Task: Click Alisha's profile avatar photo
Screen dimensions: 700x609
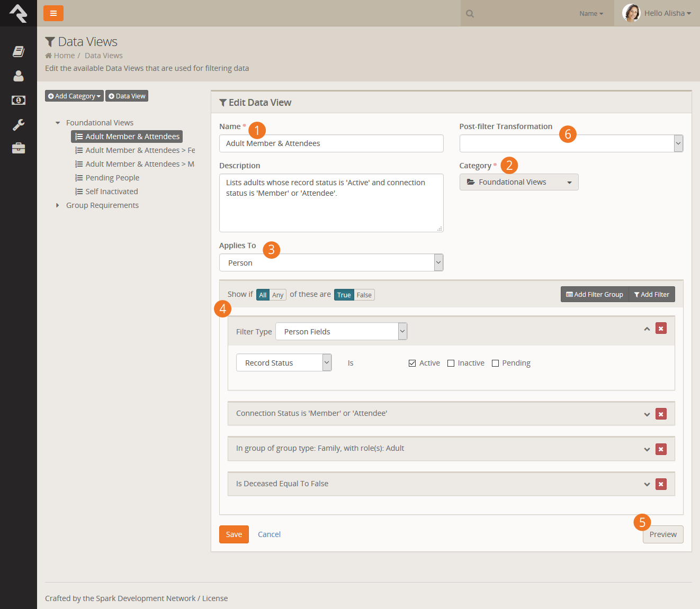Action: coord(631,13)
